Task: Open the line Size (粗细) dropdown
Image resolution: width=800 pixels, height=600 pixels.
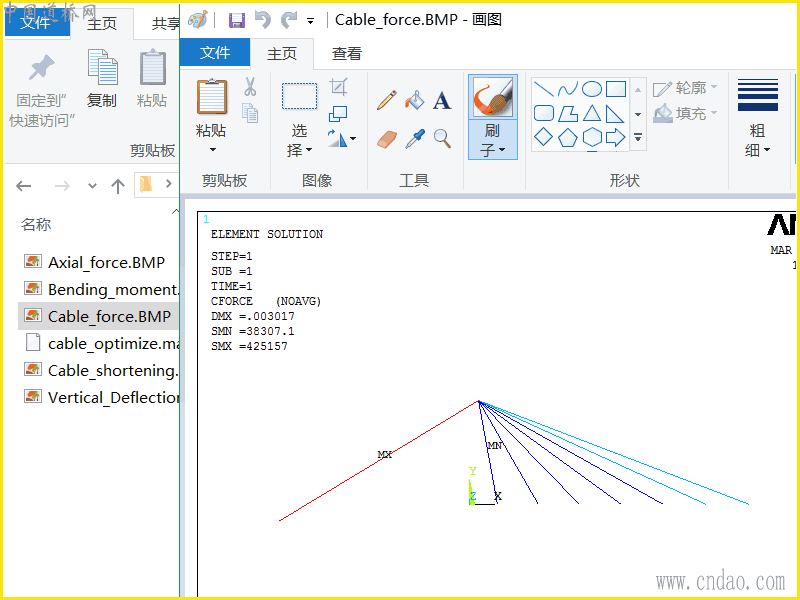Action: point(758,118)
